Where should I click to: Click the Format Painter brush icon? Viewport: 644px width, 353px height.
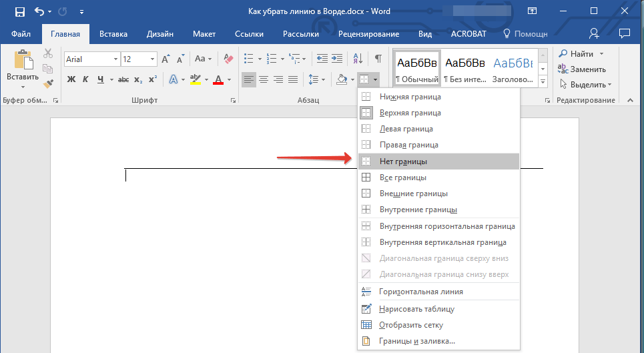[48, 84]
